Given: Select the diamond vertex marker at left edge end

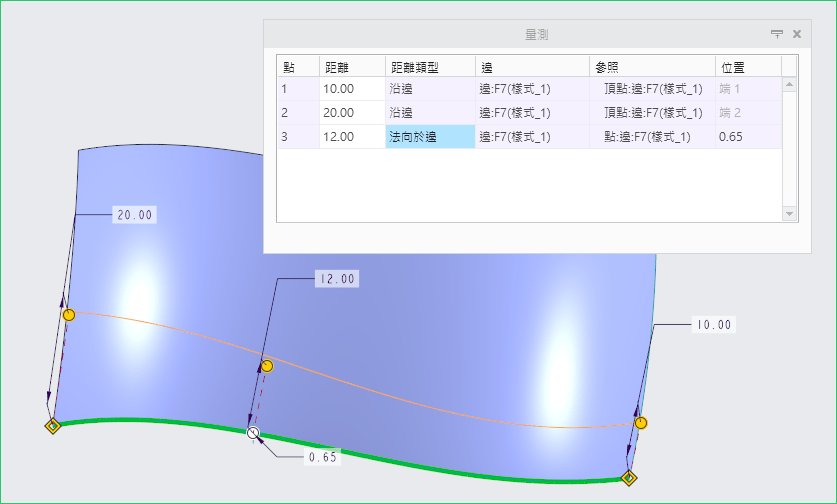Looking at the screenshot, I should 53,426.
